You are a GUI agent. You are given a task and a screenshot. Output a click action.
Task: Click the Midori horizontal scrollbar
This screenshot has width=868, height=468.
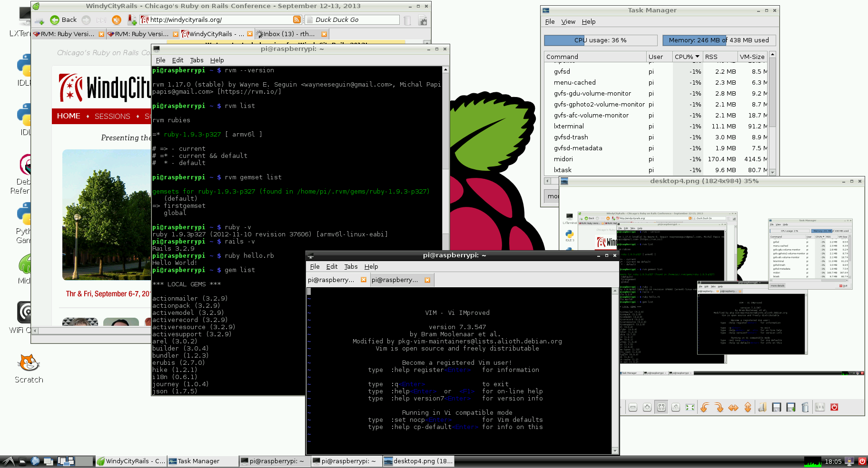point(90,331)
